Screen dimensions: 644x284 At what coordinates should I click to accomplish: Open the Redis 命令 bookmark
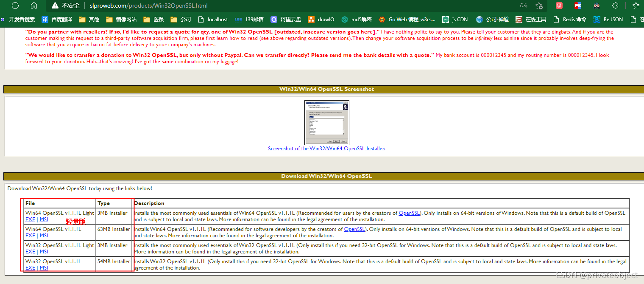pos(570,20)
